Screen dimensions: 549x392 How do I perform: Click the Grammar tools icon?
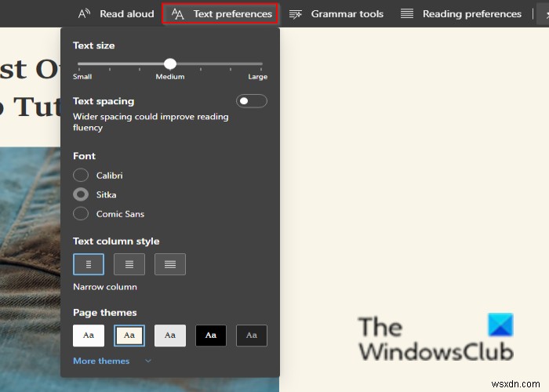click(295, 14)
